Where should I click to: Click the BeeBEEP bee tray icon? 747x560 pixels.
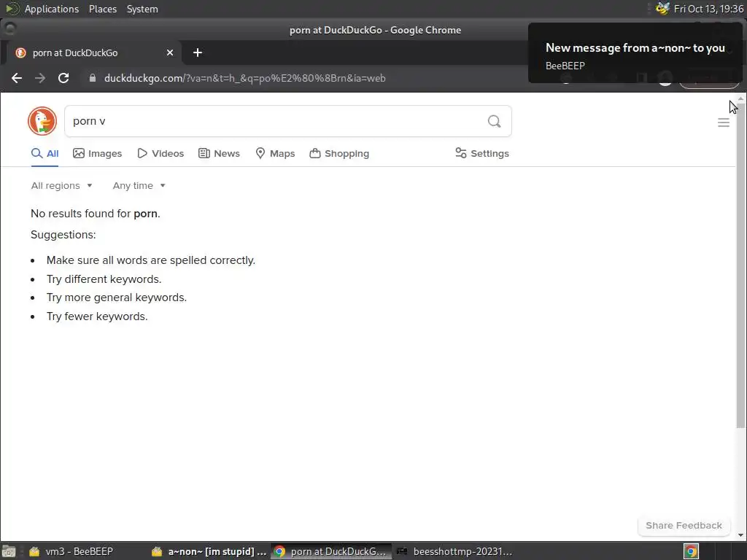662,9
